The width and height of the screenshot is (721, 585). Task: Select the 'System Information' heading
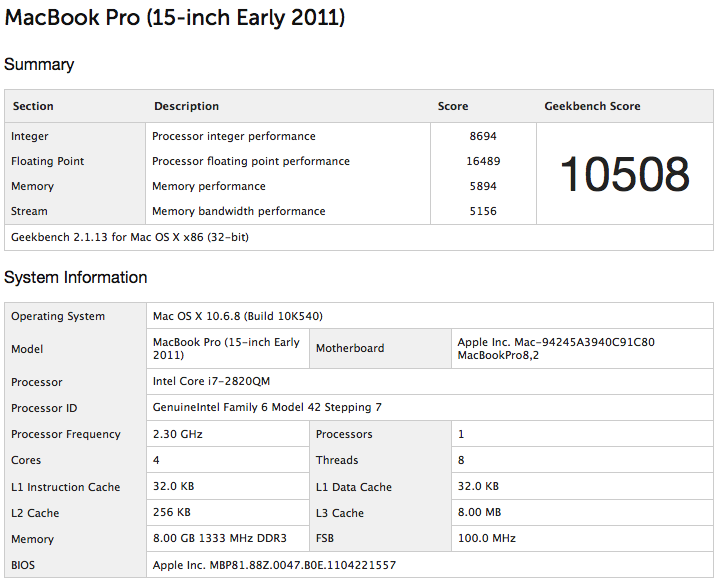pos(76,277)
